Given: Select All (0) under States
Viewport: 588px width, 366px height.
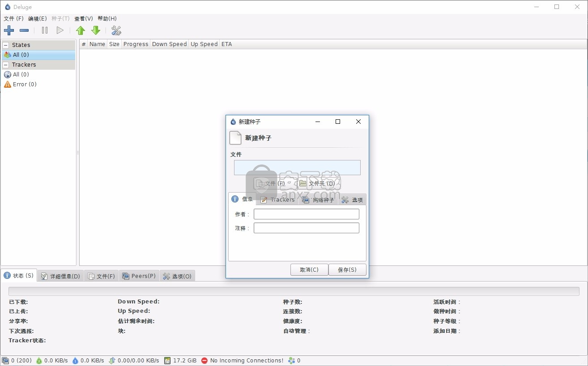Looking at the screenshot, I should coord(38,55).
